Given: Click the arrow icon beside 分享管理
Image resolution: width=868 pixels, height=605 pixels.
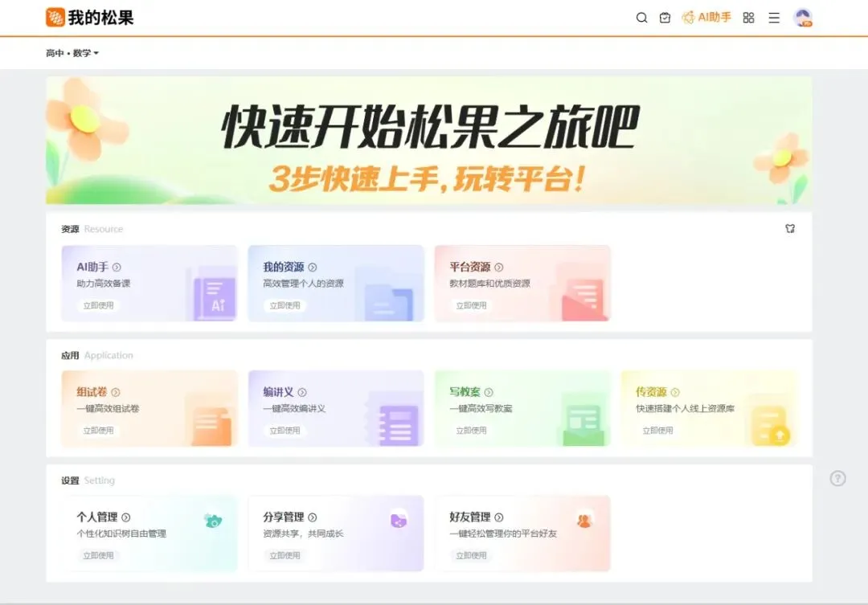Looking at the screenshot, I should tap(312, 517).
